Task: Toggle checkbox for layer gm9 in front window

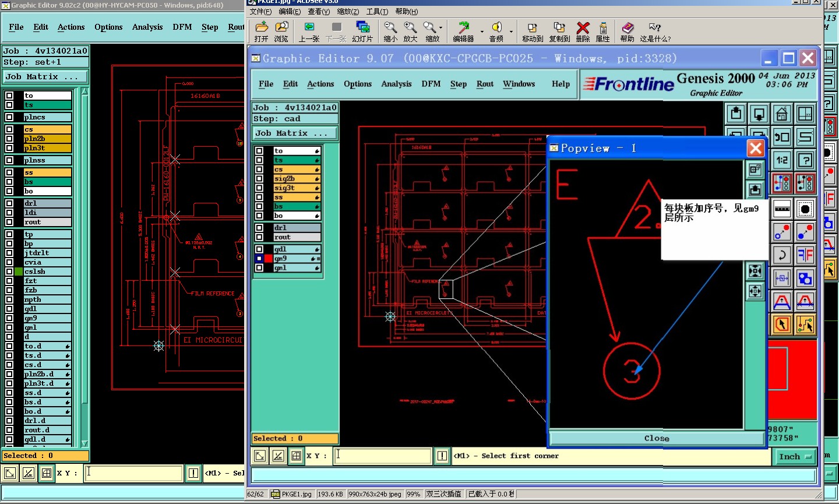Action: [259, 258]
